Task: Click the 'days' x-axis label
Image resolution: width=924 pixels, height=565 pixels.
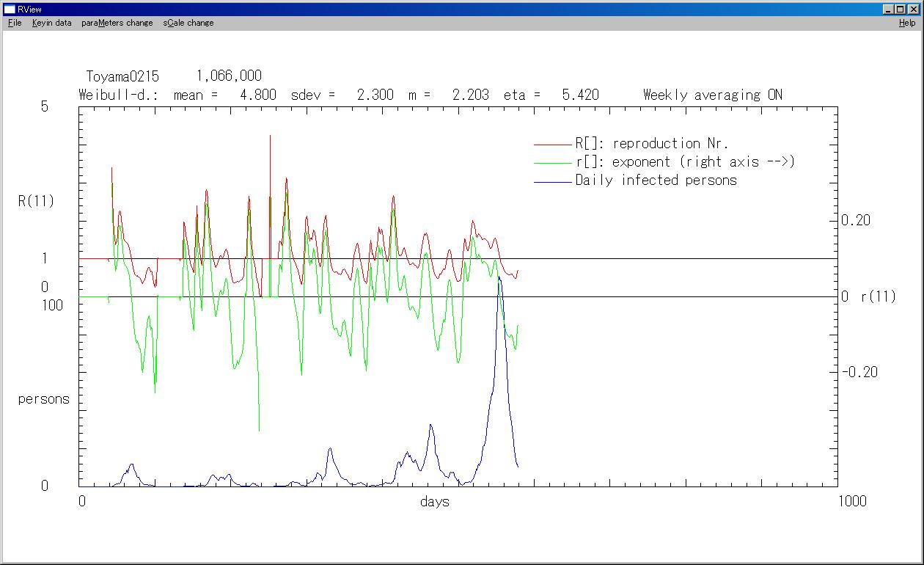Action: click(x=435, y=502)
